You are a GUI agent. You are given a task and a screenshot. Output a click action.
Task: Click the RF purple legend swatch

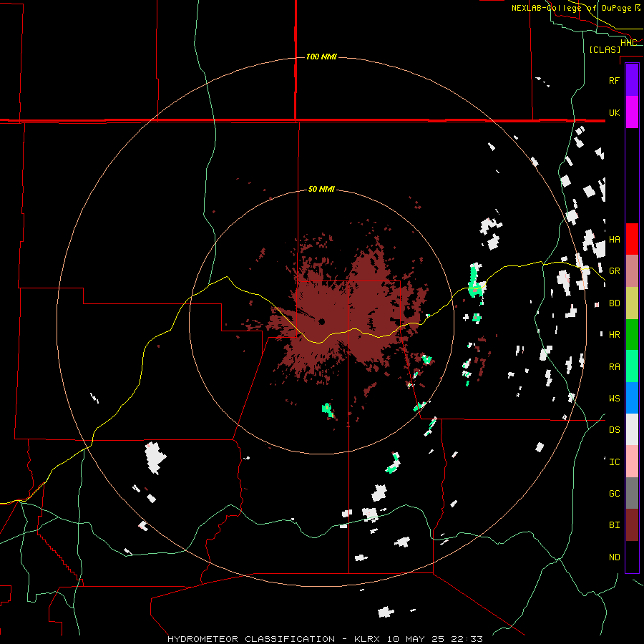[x=632, y=80]
